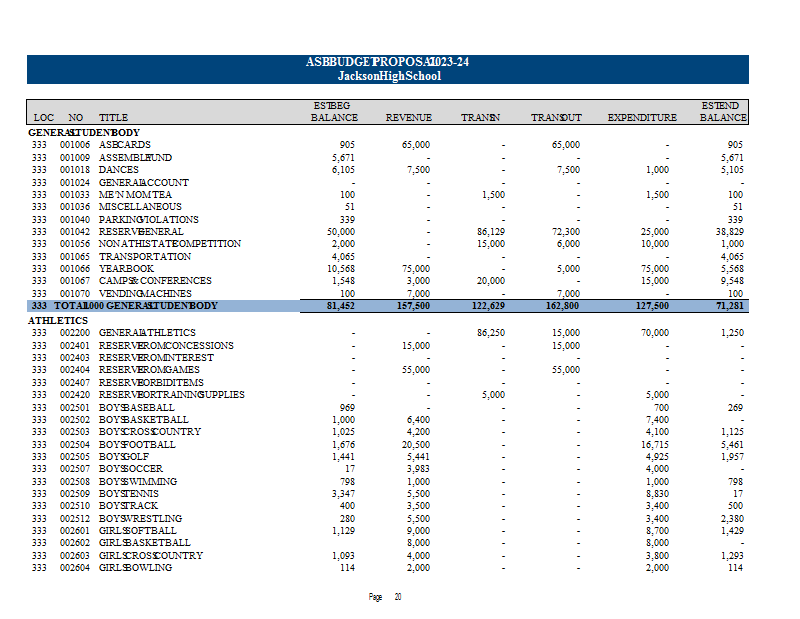The width and height of the screenshot is (800, 619).
Task: Select the DANCES row title
Action: [118, 170]
